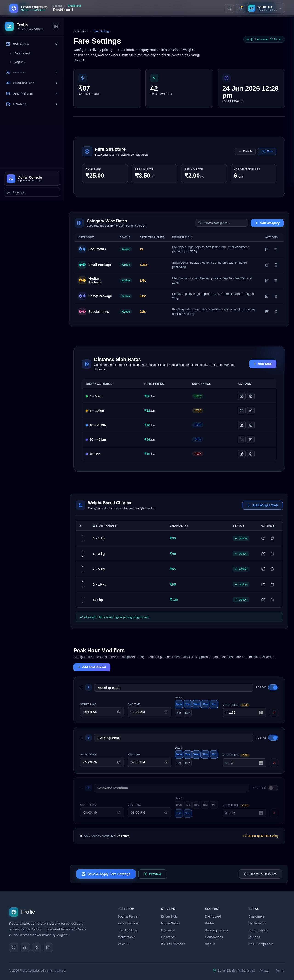
Task: Grab the Morning Rush drag handle
Action: [82, 687]
